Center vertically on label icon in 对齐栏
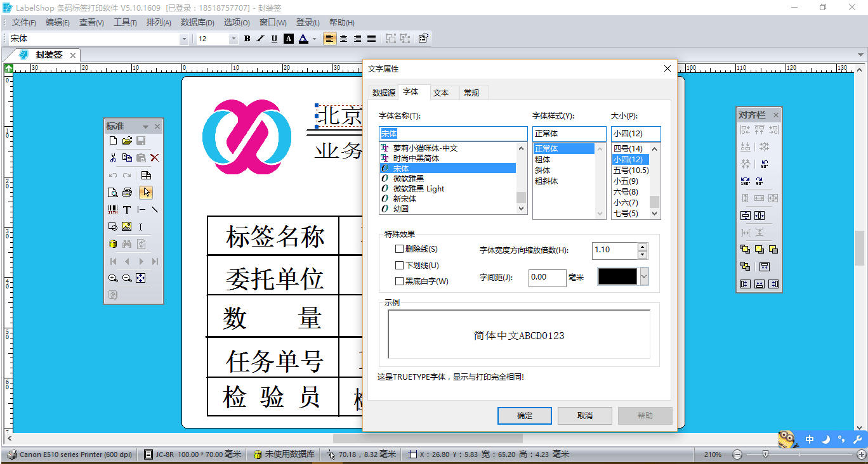Image resolution: width=868 pixels, height=464 pixels. coord(746,216)
